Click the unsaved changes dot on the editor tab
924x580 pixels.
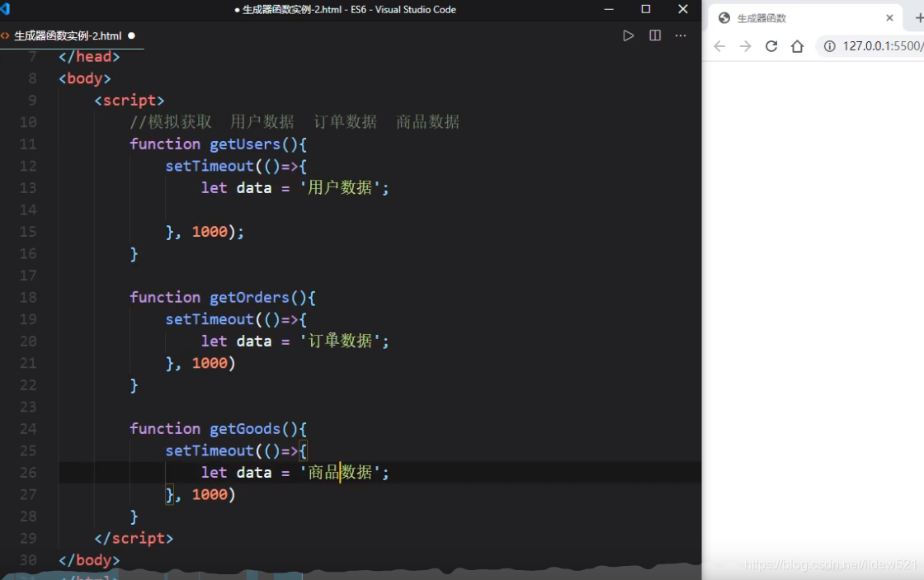[130, 35]
